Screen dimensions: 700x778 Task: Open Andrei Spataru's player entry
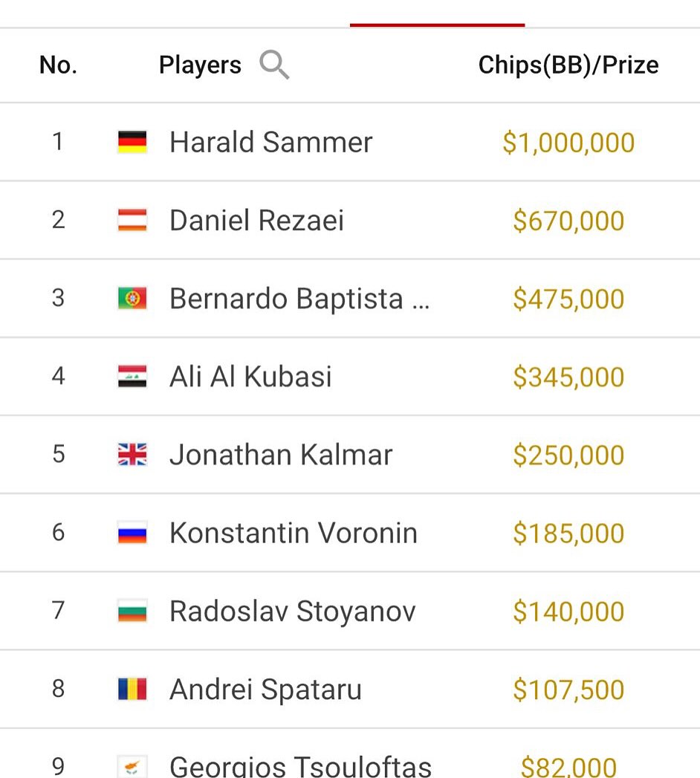(265, 690)
